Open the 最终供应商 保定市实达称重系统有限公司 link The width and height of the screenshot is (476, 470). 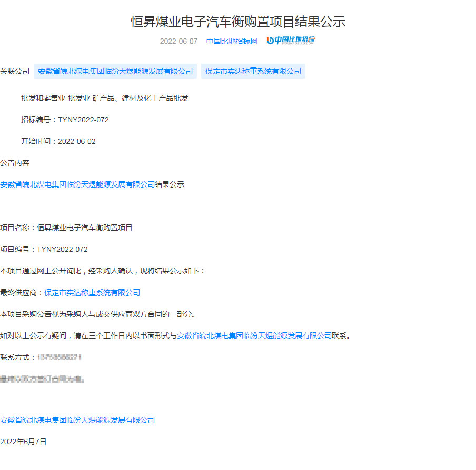92,292
